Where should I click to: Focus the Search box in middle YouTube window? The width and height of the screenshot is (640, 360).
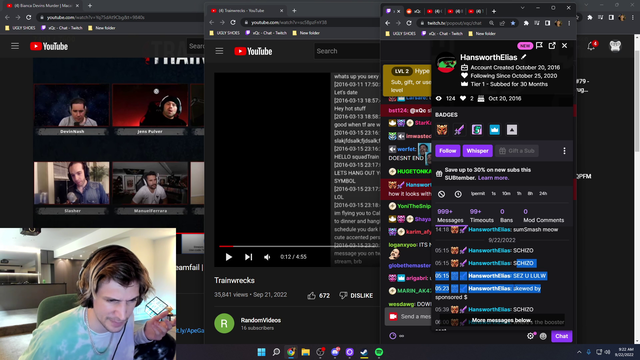[347, 51]
